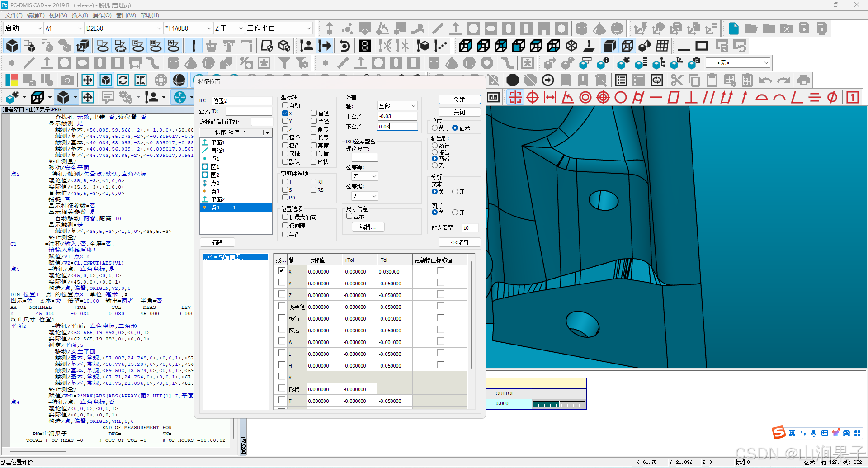The image size is (868, 468).
Task: Click the save disk icon
Action: click(804, 28)
